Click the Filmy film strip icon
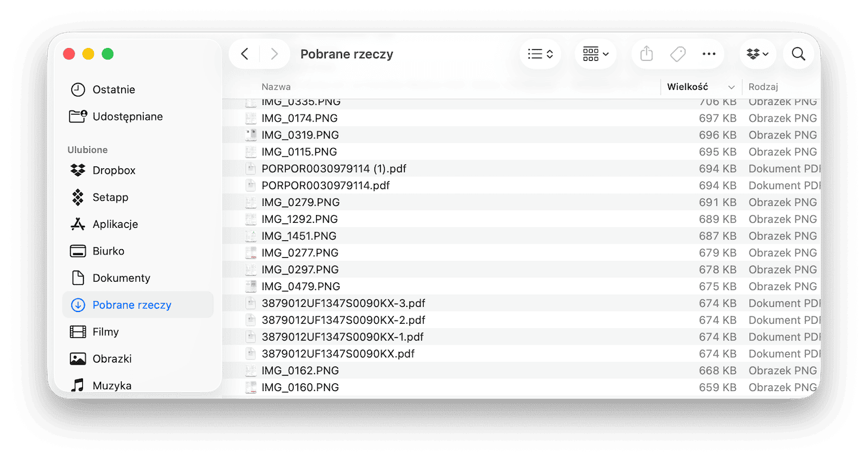The height and width of the screenshot is (461, 868). click(x=78, y=332)
